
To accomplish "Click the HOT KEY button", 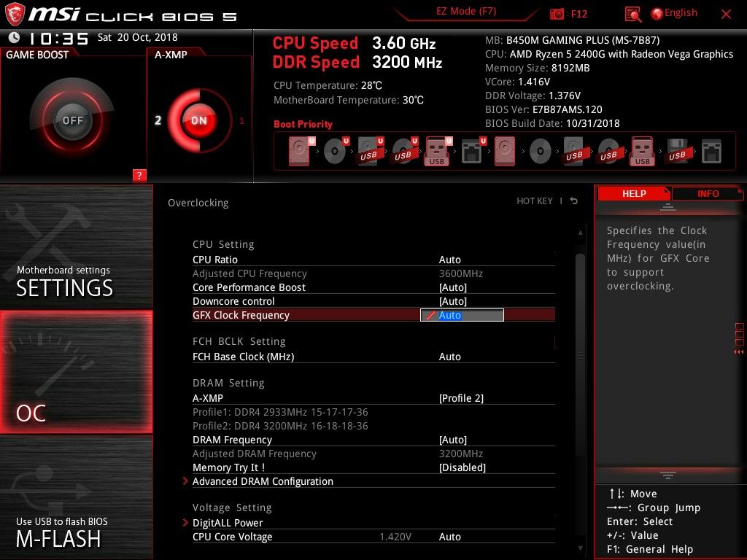I will coord(535,201).
